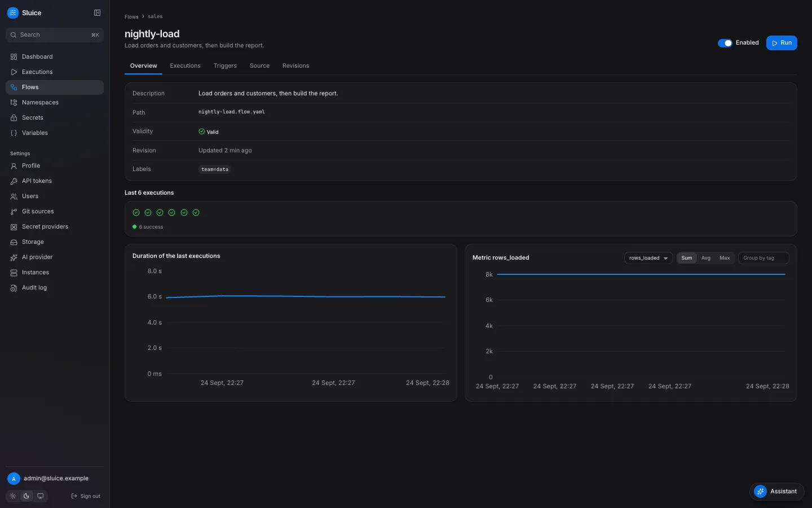This screenshot has width=812, height=508.
Task: Click the Group by tag field
Action: pyautogui.click(x=764, y=258)
